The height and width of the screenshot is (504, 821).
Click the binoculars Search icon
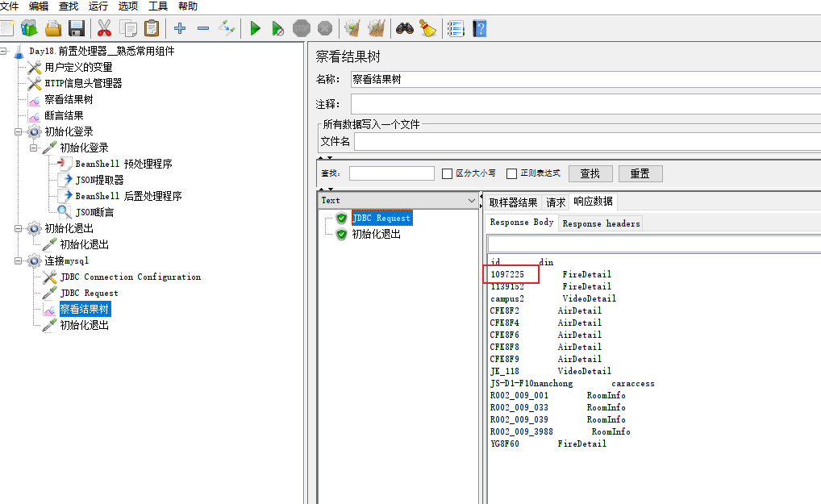pos(405,28)
